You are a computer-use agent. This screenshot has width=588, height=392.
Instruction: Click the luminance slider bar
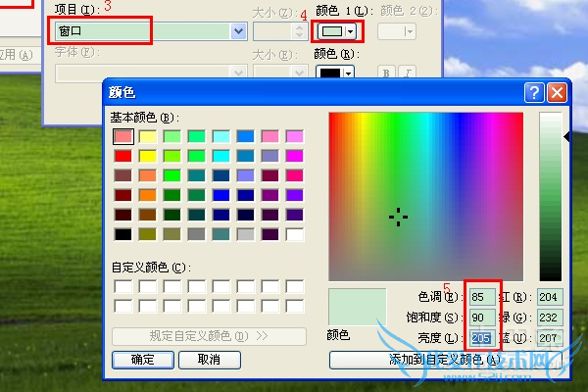point(551,197)
